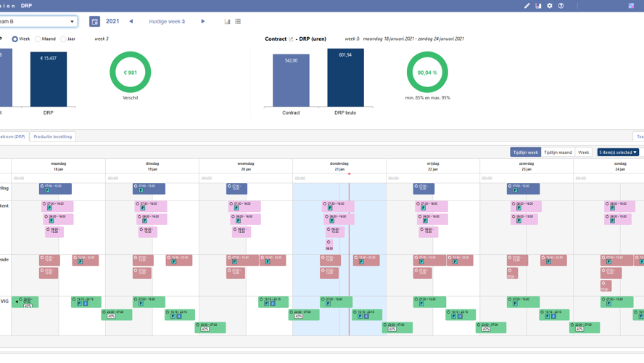Select the Tijdlijn maand view
The height and width of the screenshot is (363, 644).
558,152
